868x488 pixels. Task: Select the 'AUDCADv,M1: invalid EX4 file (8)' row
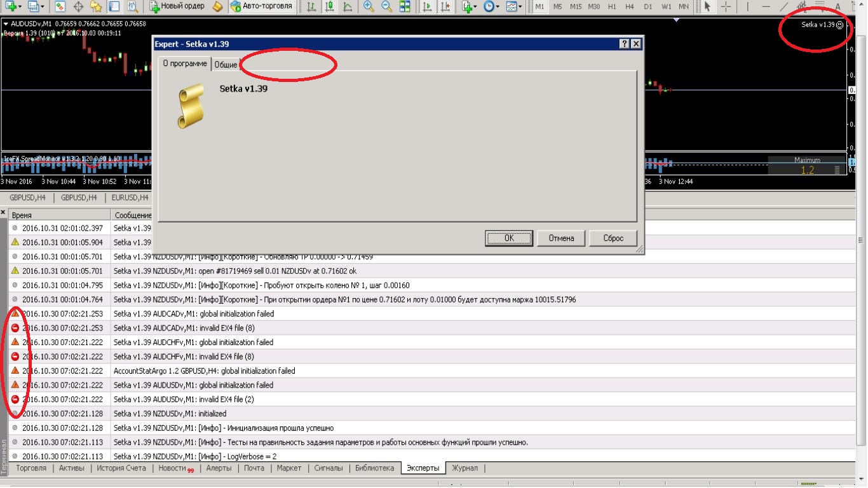click(432, 328)
